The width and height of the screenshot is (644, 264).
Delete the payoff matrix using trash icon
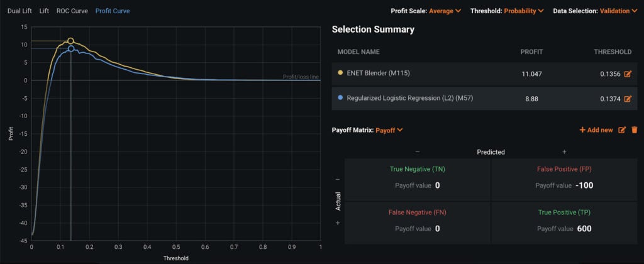(634, 130)
